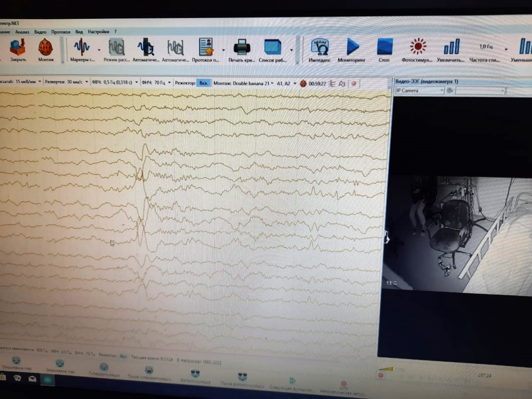
Task: Click the red record button under video panel
Action: point(381,375)
